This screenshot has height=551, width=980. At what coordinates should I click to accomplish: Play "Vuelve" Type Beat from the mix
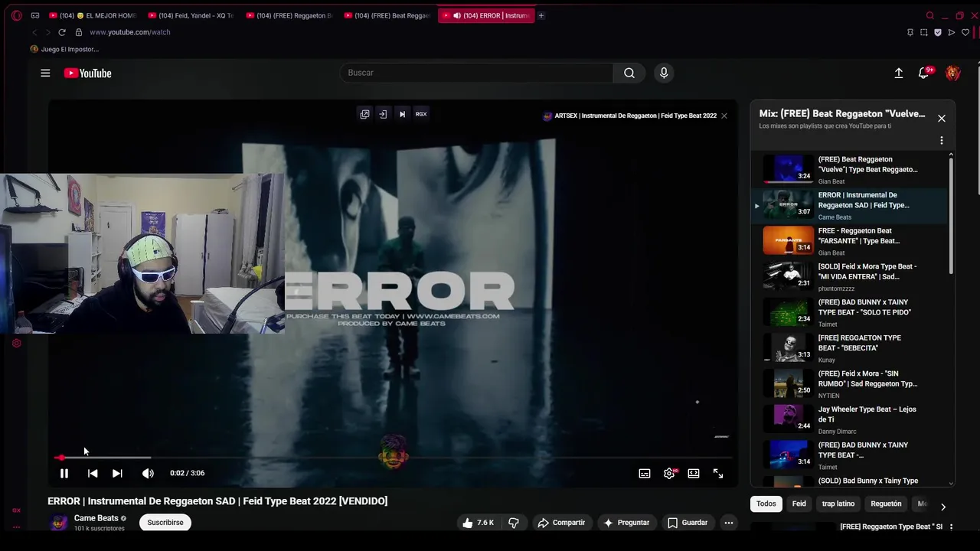tap(848, 169)
